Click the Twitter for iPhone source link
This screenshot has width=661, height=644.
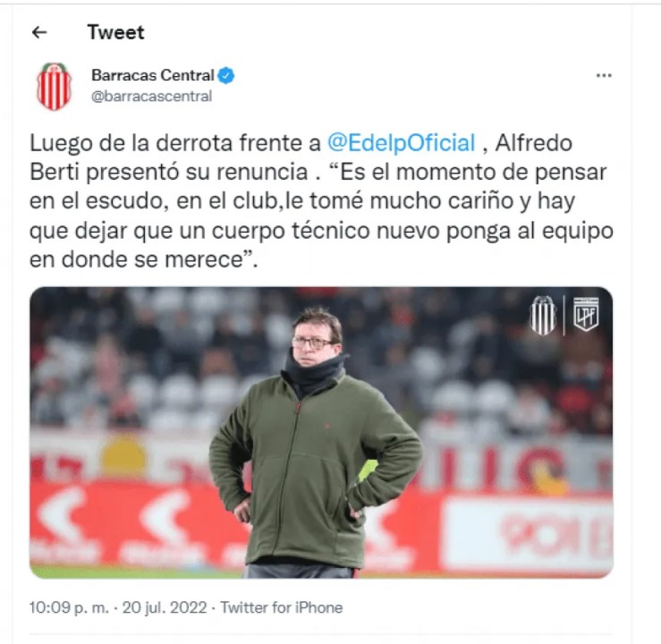282,607
